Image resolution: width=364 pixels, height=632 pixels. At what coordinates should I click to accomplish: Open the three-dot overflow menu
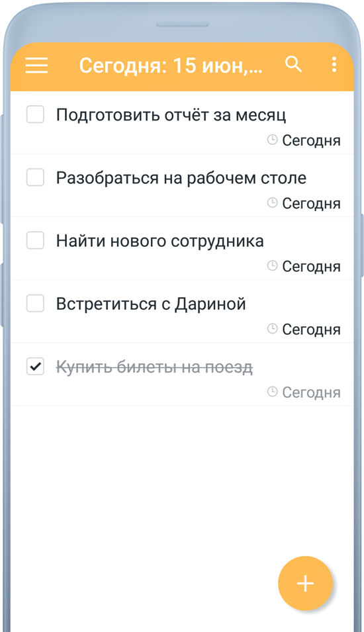[x=334, y=64]
